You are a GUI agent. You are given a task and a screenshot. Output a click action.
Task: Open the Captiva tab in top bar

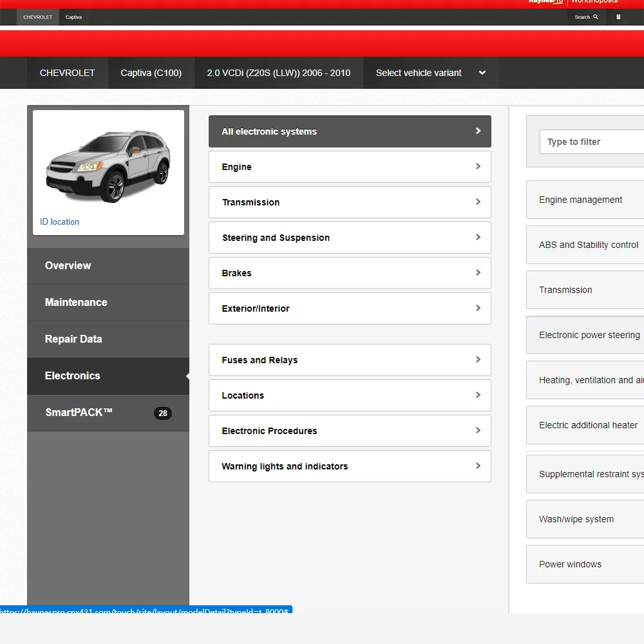tap(73, 17)
